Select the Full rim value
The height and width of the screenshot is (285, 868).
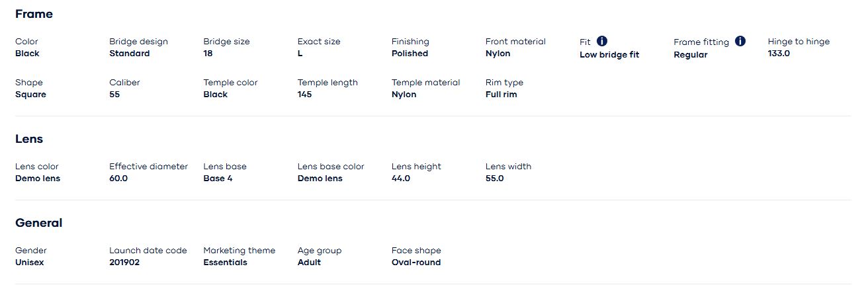tap(501, 95)
